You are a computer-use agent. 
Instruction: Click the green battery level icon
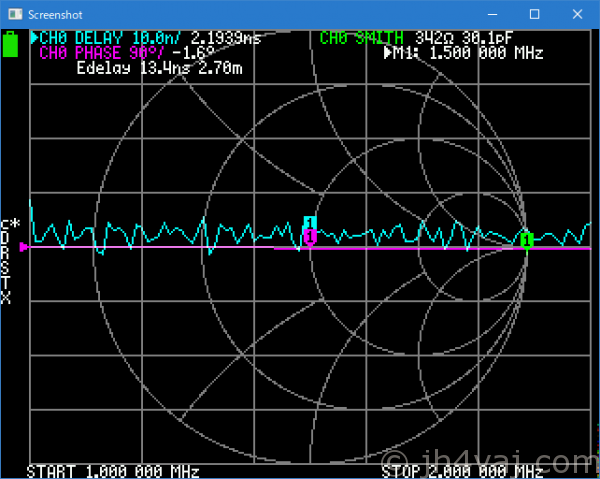point(11,45)
